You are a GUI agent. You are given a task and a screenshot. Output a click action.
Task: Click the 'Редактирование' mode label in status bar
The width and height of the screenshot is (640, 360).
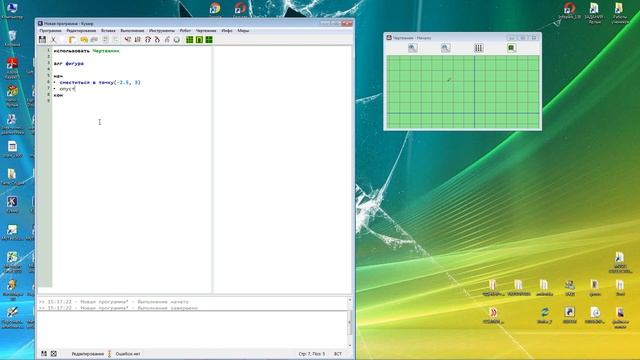[87, 354]
